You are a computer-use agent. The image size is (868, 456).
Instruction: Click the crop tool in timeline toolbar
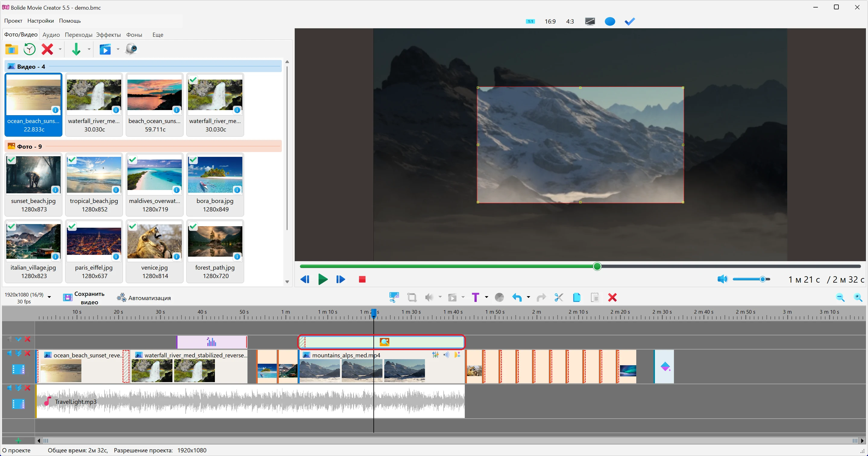click(412, 297)
